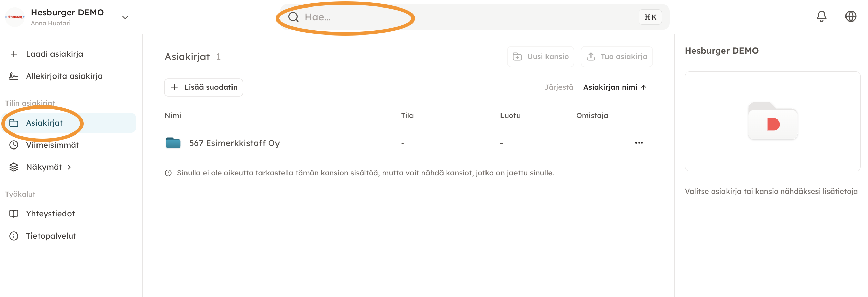Viewport: 868px width, 297px height.
Task: Open Viimeisimmät in the sidebar
Action: (52, 145)
